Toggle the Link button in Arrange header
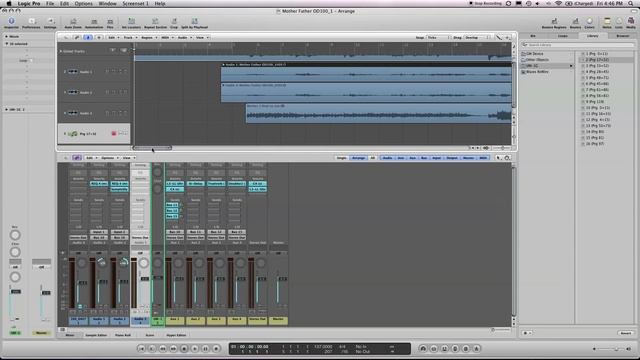This screenshot has width=640, height=360. (77, 38)
